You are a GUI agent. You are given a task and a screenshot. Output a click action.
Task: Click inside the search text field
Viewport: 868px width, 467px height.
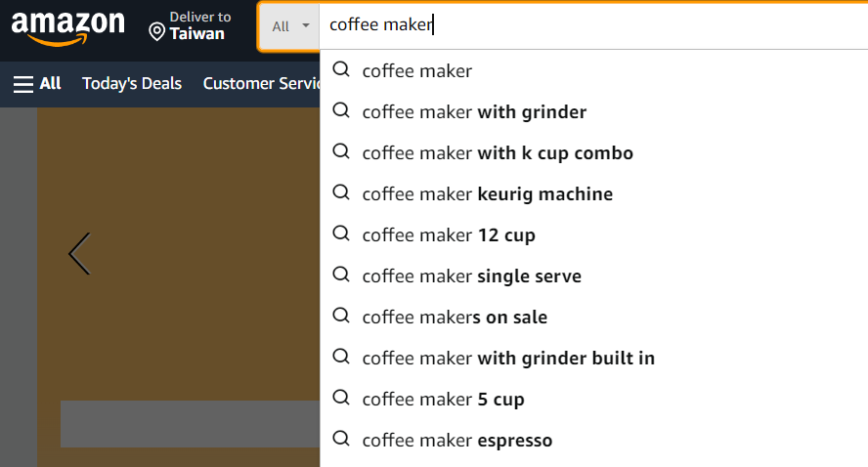point(586,25)
